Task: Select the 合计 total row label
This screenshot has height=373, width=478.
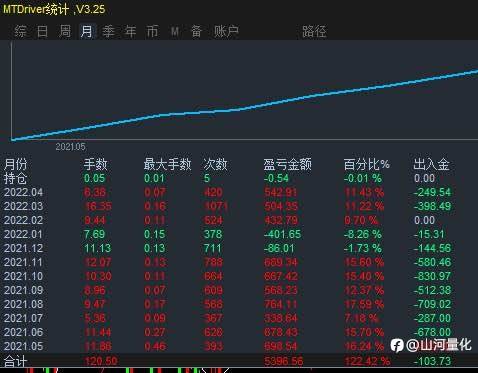Action: tap(15, 361)
